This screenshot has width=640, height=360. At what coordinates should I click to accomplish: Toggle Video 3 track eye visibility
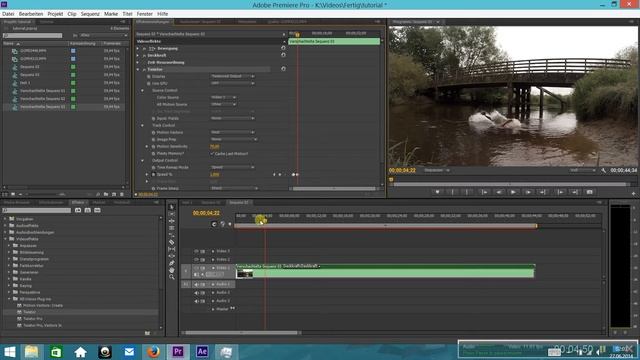click(196, 251)
